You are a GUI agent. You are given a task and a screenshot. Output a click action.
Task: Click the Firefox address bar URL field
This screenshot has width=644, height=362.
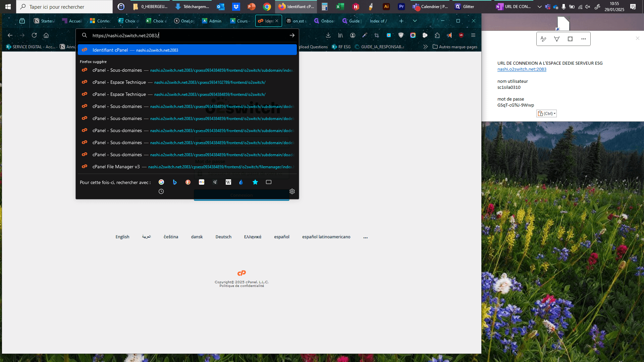(x=188, y=35)
